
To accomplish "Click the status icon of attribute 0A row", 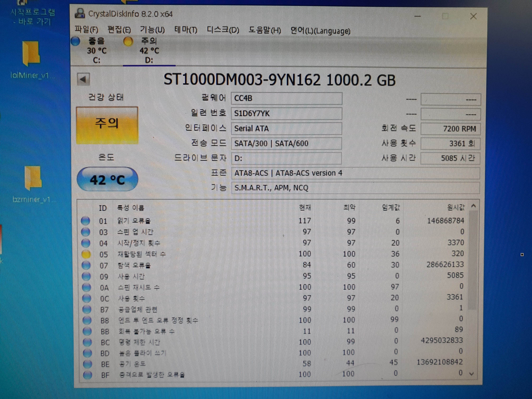I will [x=87, y=287].
